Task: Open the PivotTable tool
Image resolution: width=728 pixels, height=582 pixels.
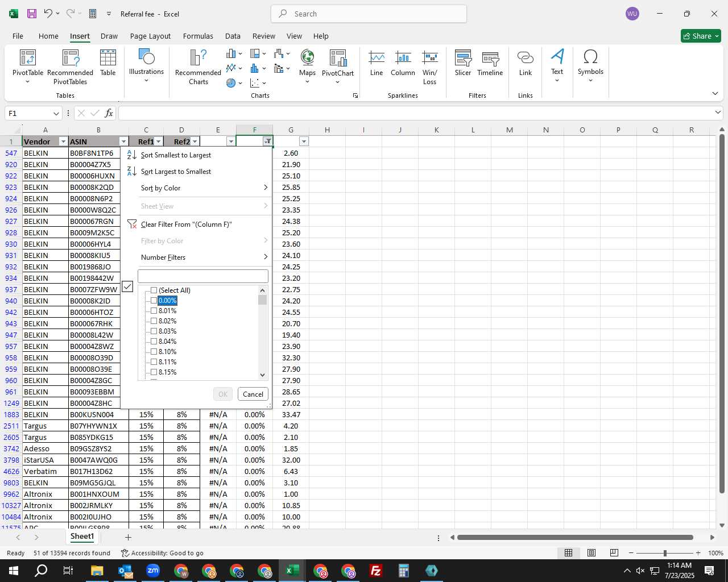Action: coord(28,66)
